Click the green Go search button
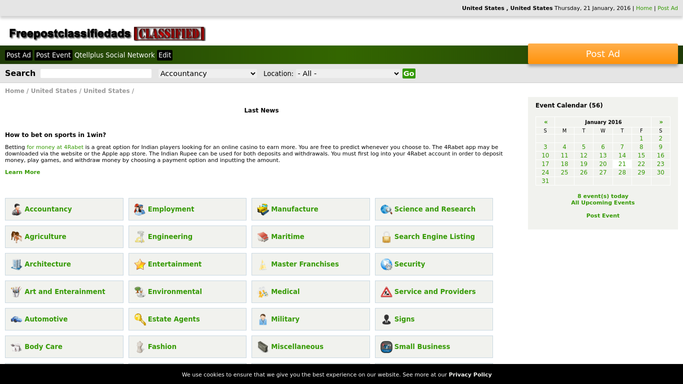 coord(409,74)
